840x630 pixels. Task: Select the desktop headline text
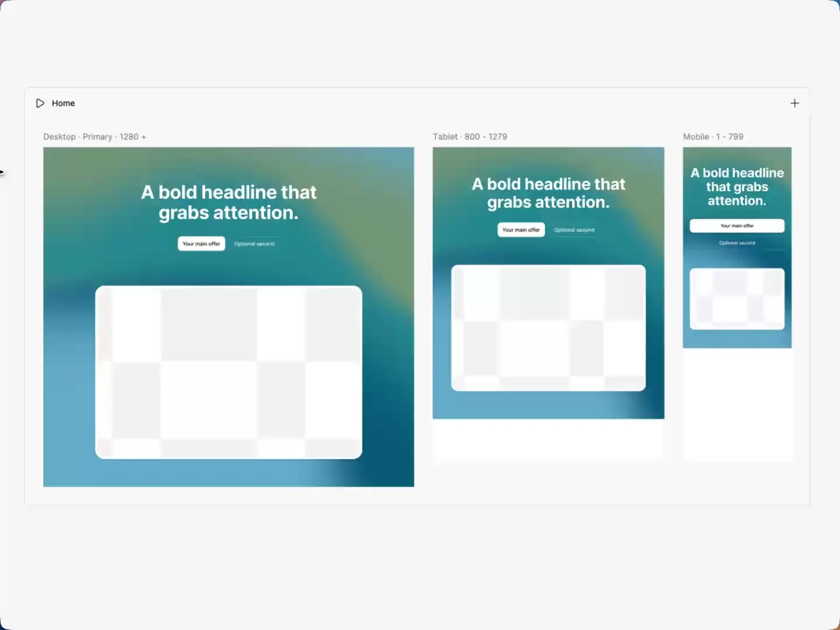click(x=229, y=202)
